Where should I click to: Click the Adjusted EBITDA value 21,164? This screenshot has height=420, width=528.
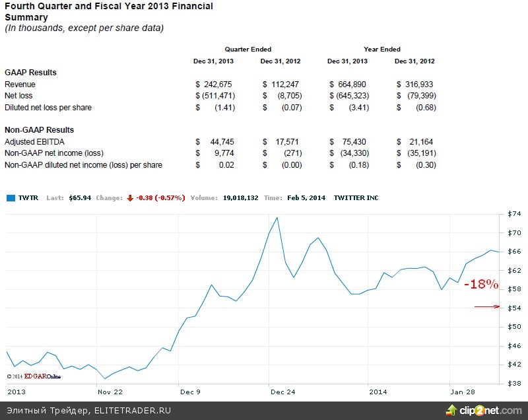click(421, 142)
